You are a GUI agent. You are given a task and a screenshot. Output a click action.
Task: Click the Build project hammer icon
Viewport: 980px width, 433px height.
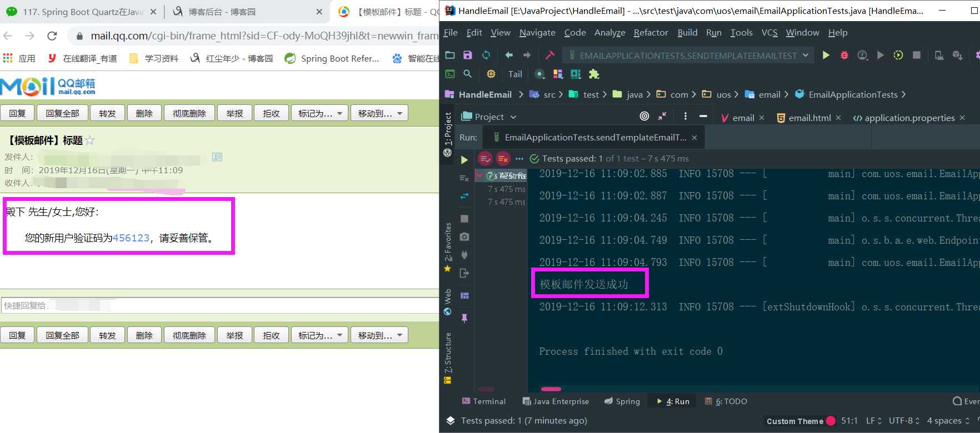click(x=550, y=55)
